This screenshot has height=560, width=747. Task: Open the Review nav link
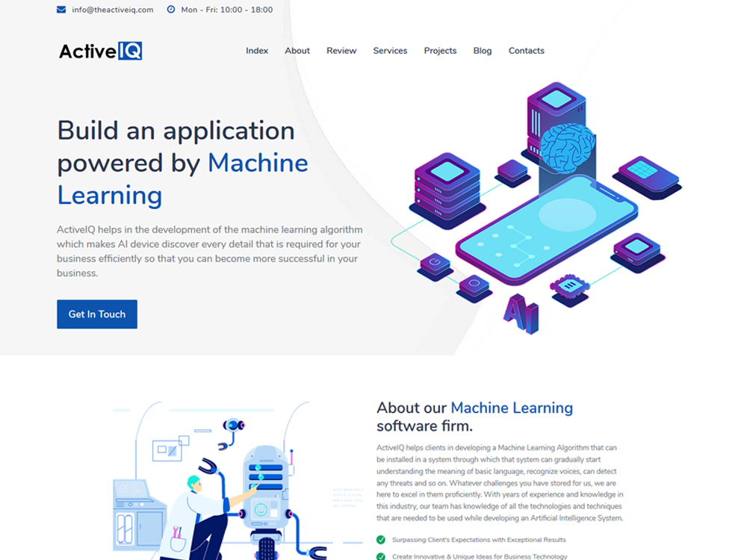point(341,51)
